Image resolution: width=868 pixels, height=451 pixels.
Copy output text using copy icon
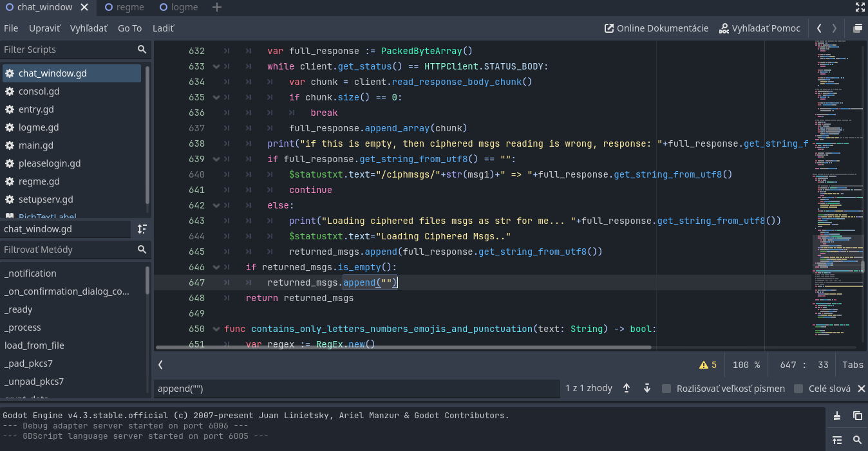pos(856,416)
